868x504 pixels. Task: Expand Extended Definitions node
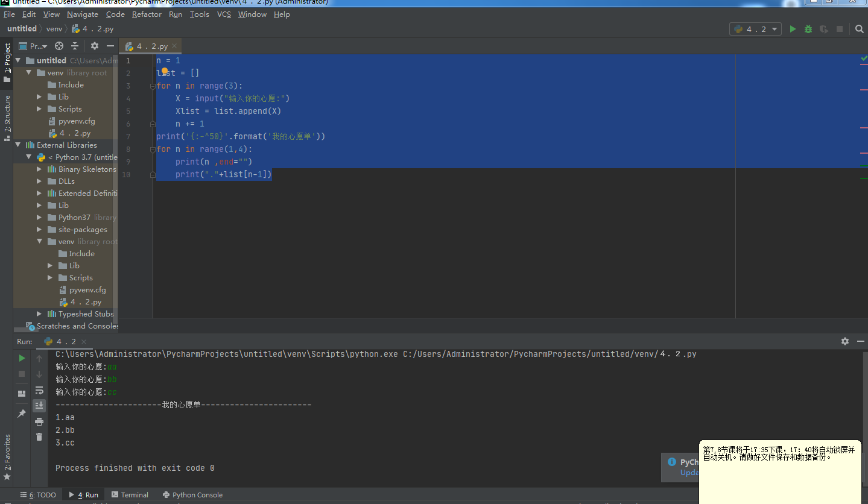39,193
